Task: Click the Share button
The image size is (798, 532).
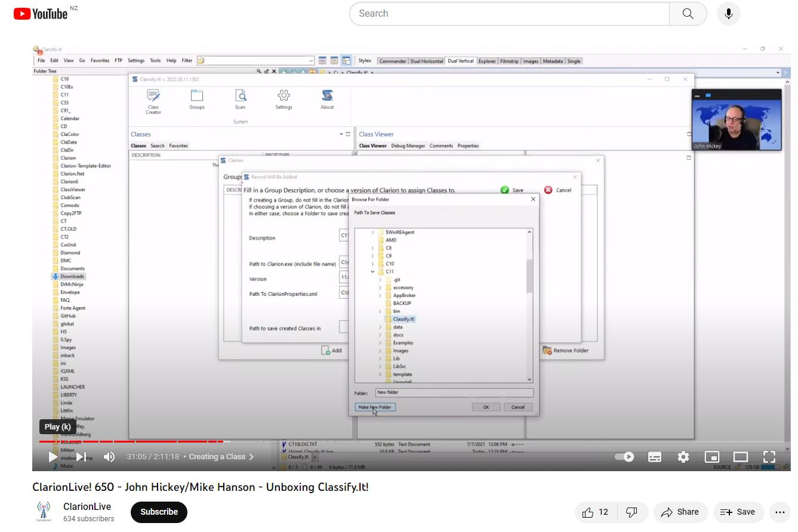Action: pyautogui.click(x=680, y=512)
